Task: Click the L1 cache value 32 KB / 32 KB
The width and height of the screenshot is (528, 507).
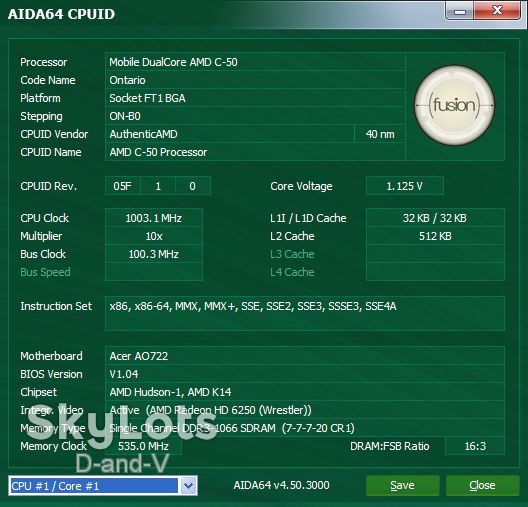Action: pos(435,218)
